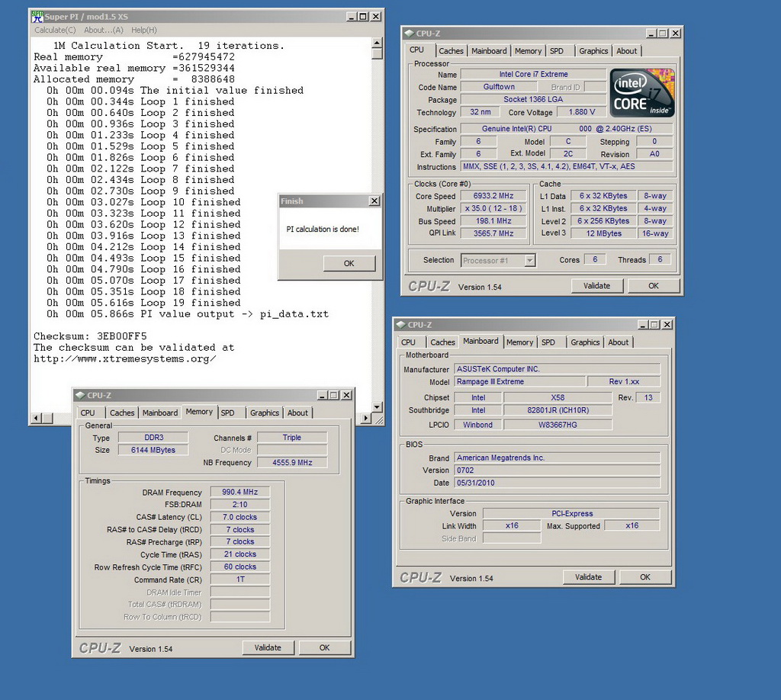Switch to Mainboard tab in the CPU window
The height and width of the screenshot is (700, 781).
point(489,51)
